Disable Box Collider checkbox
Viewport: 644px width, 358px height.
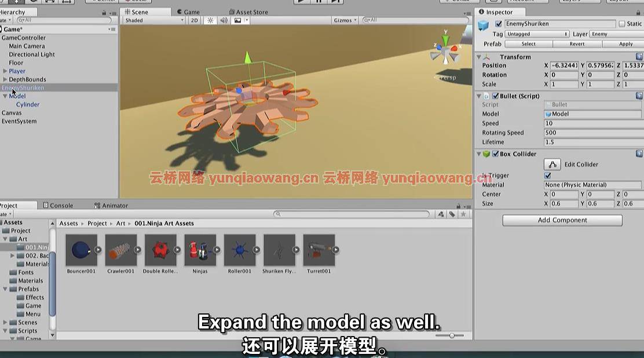pyautogui.click(x=495, y=154)
